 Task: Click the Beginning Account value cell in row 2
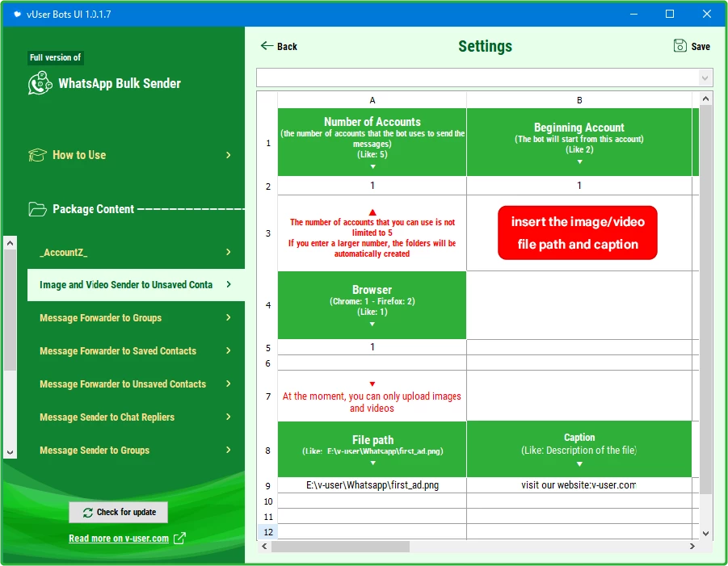(x=579, y=186)
